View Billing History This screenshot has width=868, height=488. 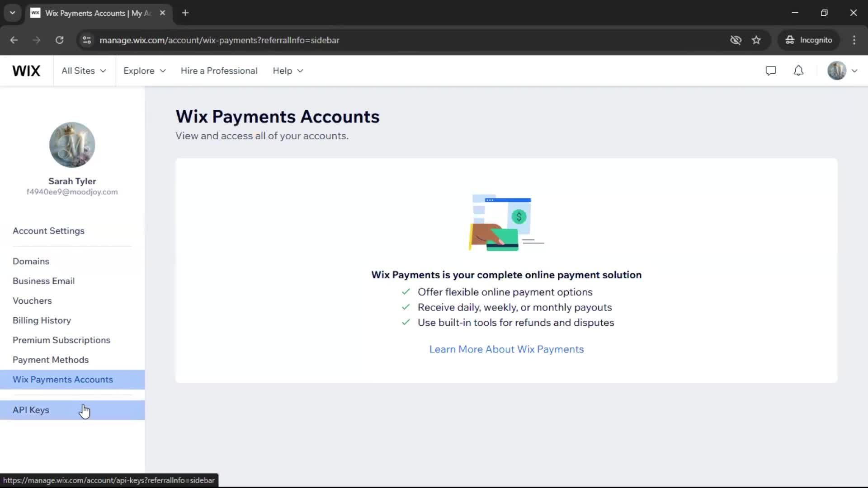[42, 320]
